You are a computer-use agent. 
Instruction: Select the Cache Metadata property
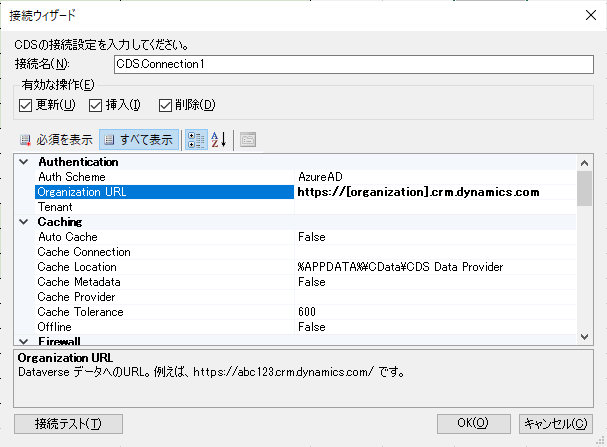click(x=165, y=282)
